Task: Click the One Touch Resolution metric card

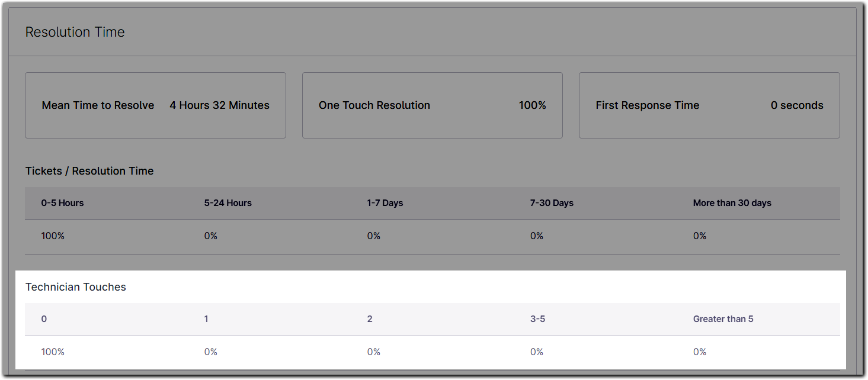Action: 432,105
